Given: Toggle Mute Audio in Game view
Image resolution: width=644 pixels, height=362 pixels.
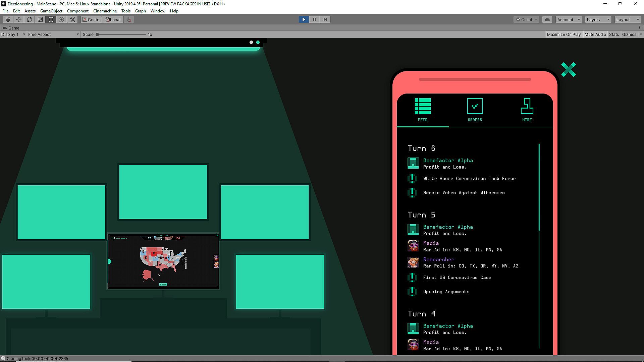Looking at the screenshot, I should click(595, 34).
